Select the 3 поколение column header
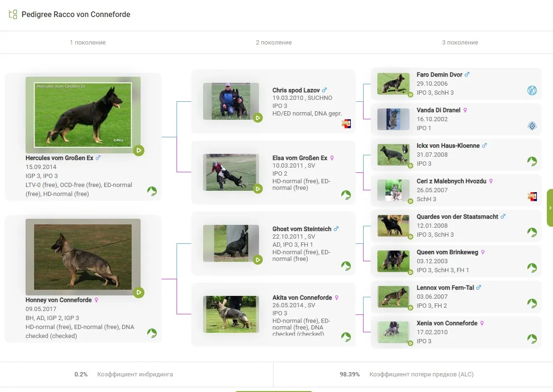This screenshot has height=392, width=553. point(460,43)
